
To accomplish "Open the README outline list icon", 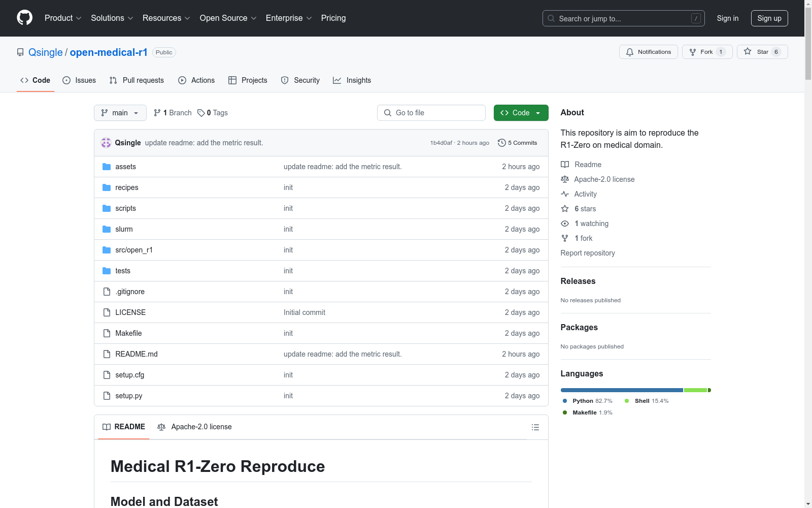I will coord(535,427).
